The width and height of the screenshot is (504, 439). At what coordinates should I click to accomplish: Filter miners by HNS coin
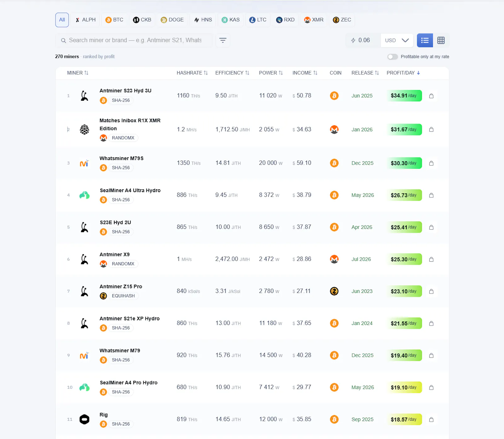(x=203, y=20)
